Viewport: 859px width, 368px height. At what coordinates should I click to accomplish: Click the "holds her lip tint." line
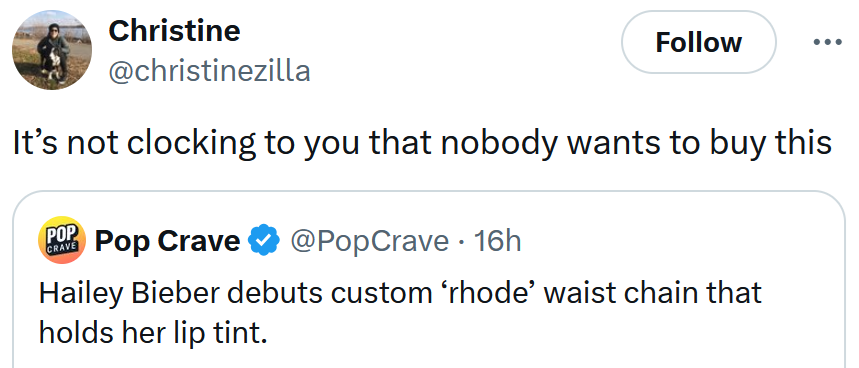[x=153, y=332]
